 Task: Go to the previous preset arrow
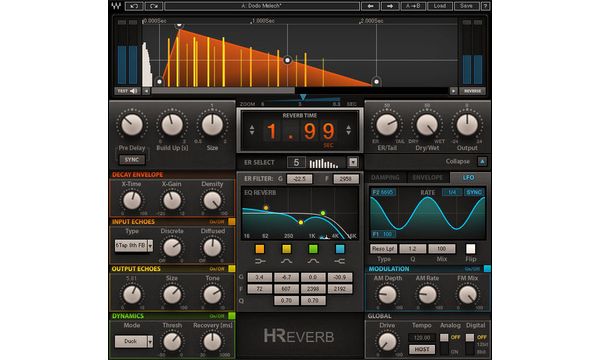(370, 6)
